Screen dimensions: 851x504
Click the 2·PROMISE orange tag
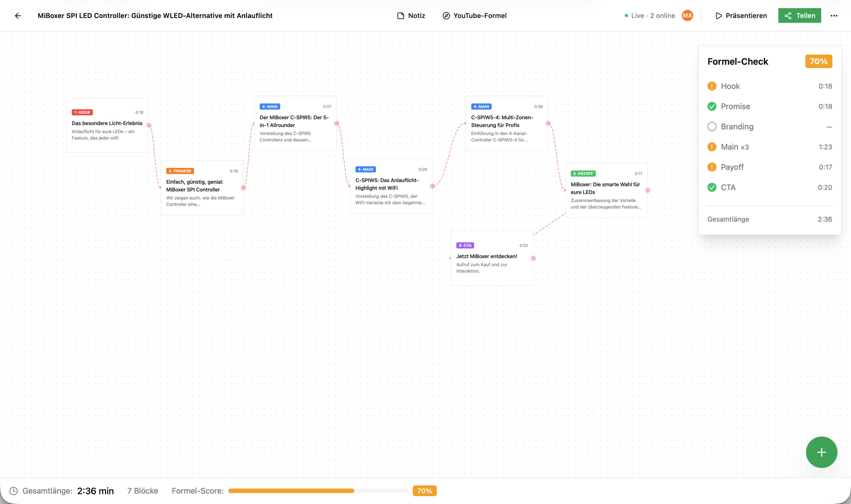180,171
